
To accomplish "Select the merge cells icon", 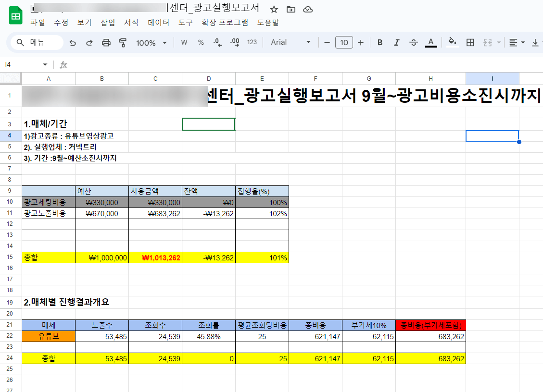I will click(487, 42).
